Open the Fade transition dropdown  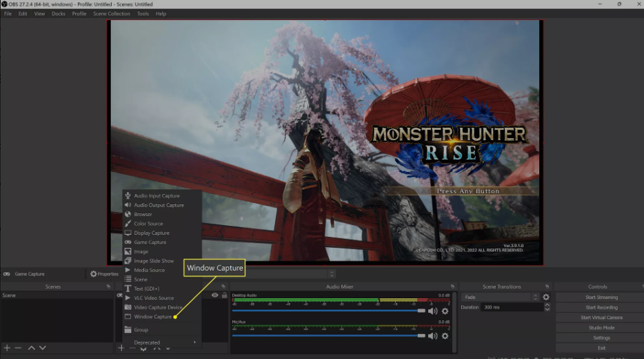[x=500, y=297]
